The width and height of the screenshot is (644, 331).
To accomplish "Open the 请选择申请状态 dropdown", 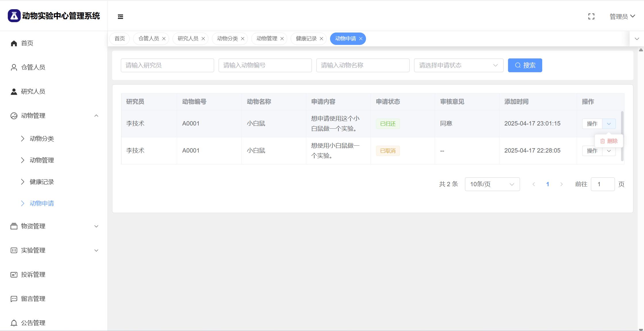I will pos(459,65).
